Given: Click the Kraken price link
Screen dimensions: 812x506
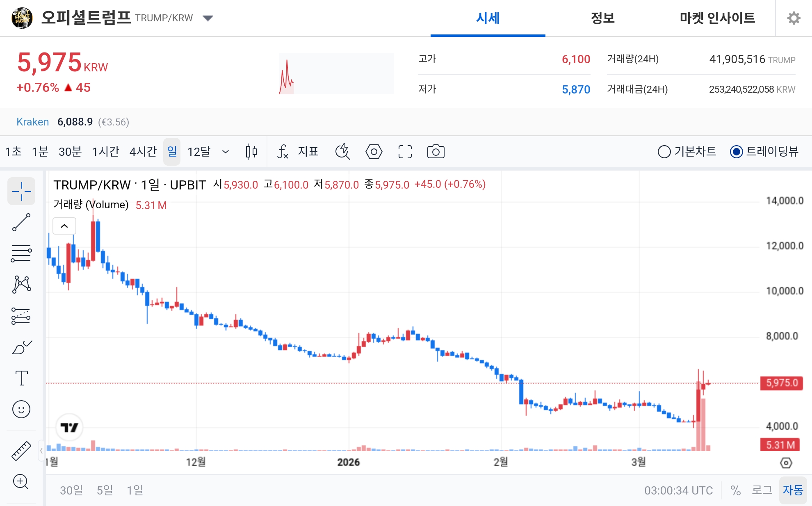Looking at the screenshot, I should coord(32,122).
